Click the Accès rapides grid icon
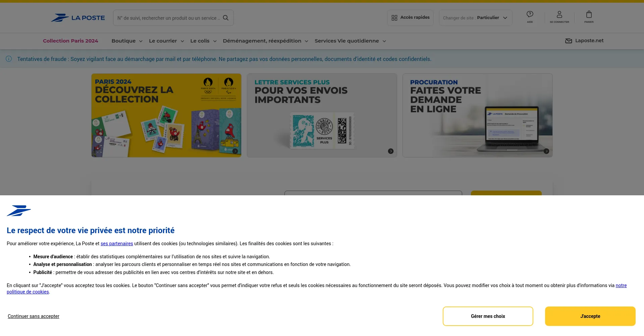 tap(394, 18)
